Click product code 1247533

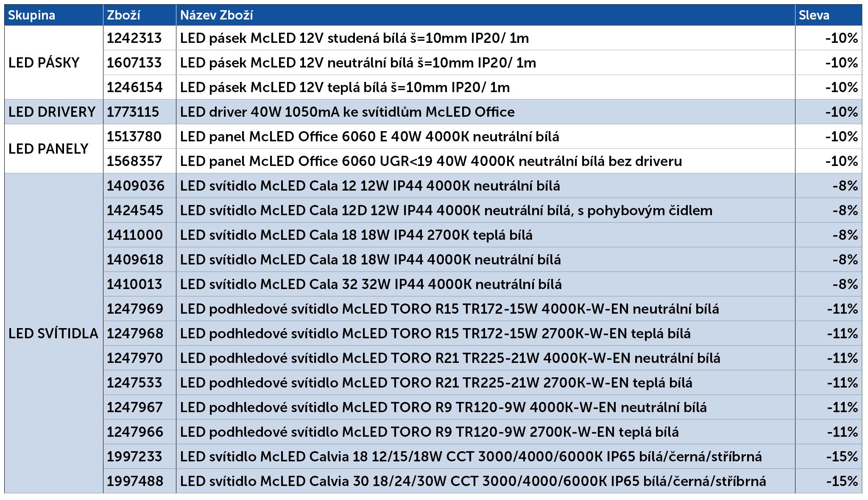click(134, 383)
